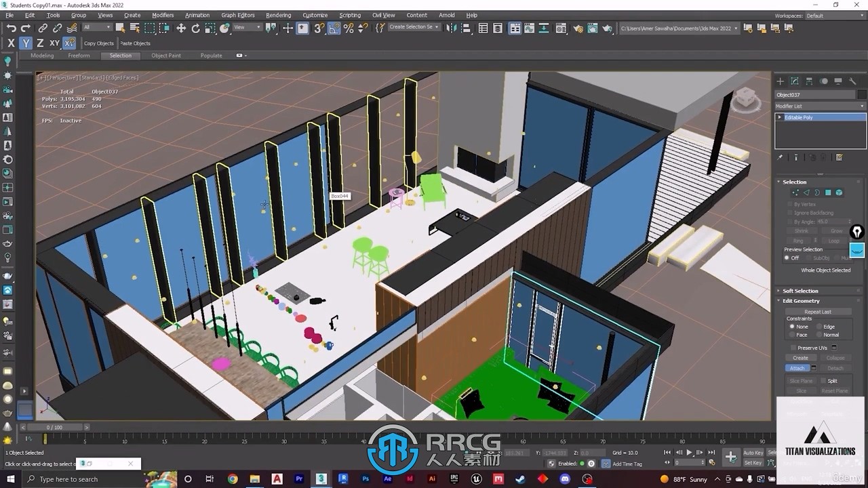Open the selection filter All dropdown

click(97, 28)
